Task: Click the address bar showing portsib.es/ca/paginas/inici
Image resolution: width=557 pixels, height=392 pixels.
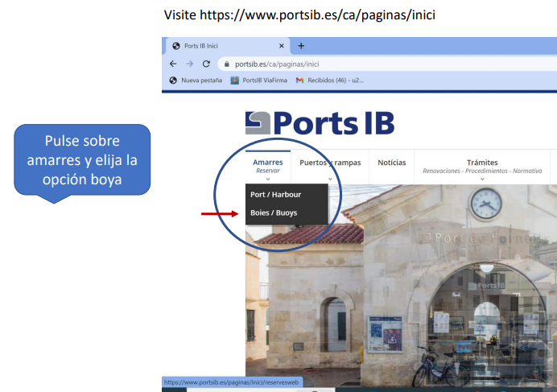Action: pyautogui.click(x=387, y=64)
